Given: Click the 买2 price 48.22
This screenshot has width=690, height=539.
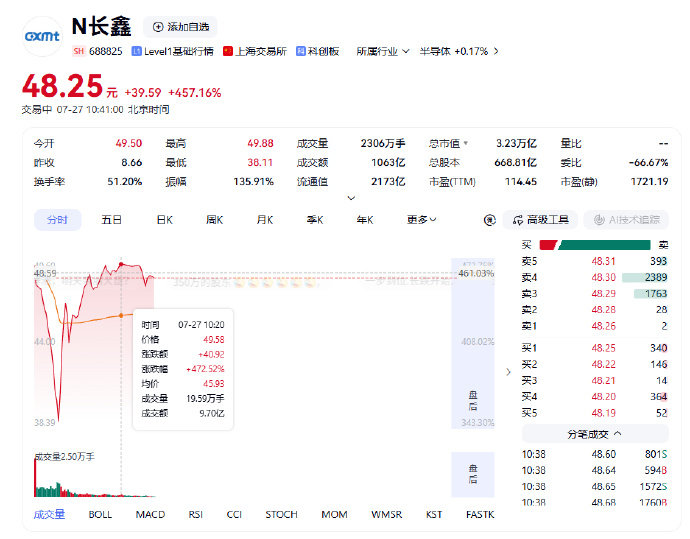Looking at the screenshot, I should (x=603, y=364).
